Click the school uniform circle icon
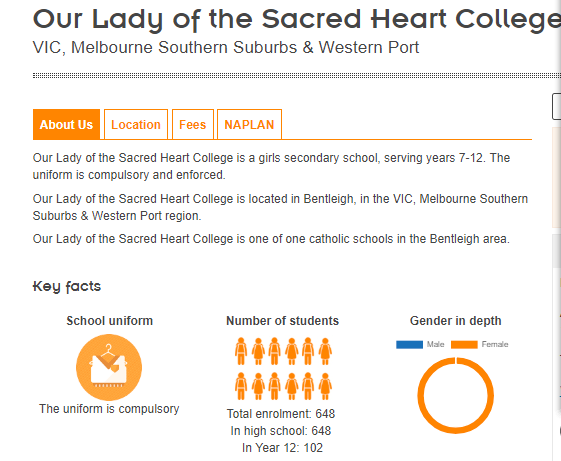 point(109,367)
